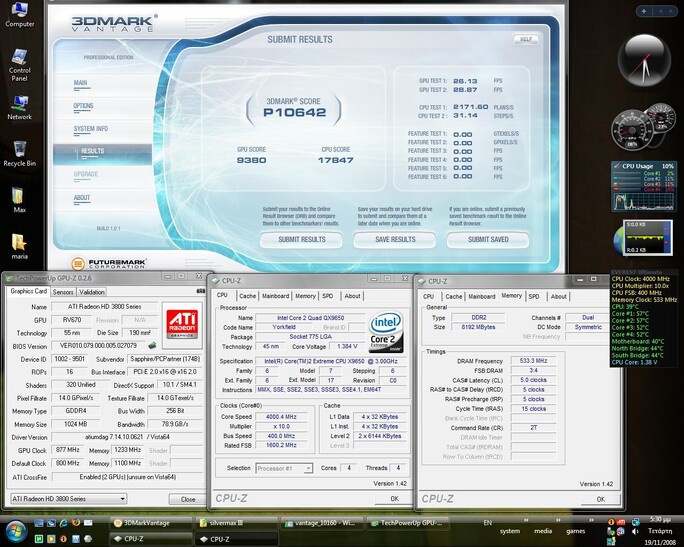Click the Close button in GPU-Z
Viewport: 684px width, 547px height.
click(188, 499)
